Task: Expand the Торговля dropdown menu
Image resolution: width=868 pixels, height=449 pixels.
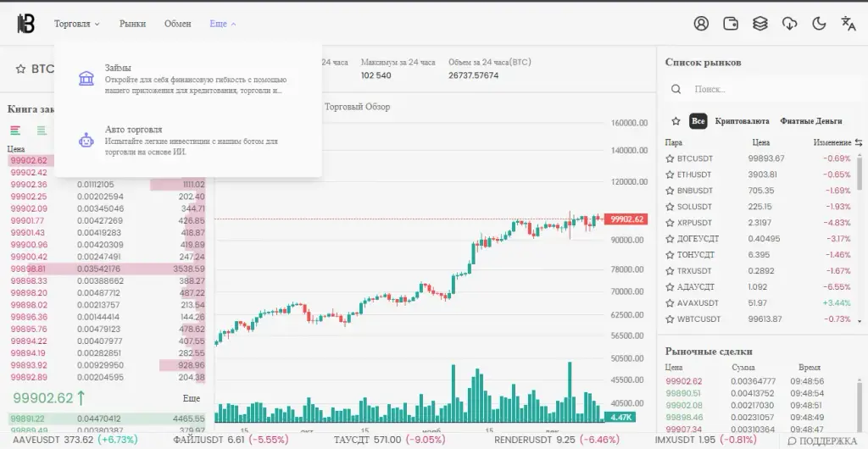Action: tap(77, 24)
